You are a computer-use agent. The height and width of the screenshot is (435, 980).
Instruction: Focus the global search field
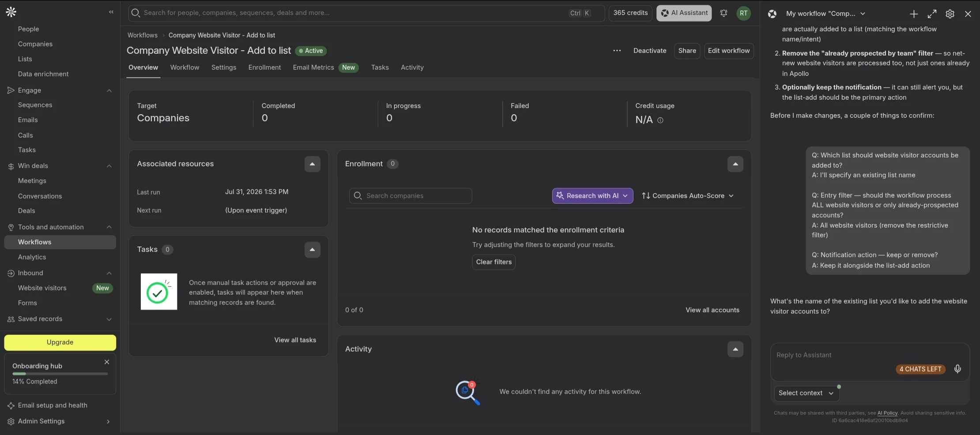(x=366, y=13)
